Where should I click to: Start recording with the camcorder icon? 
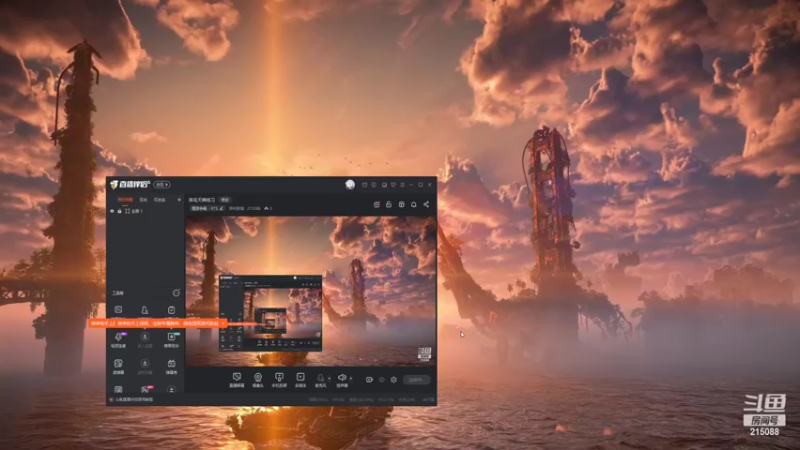(369, 380)
